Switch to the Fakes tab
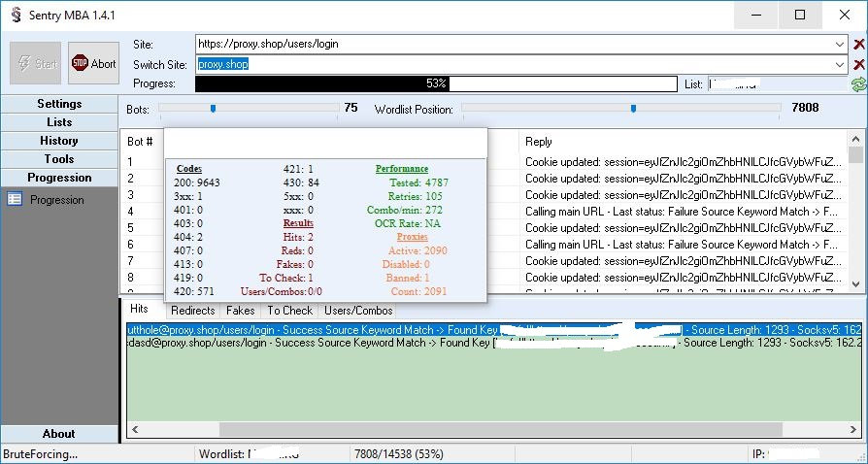This screenshot has width=868, height=464. point(241,311)
